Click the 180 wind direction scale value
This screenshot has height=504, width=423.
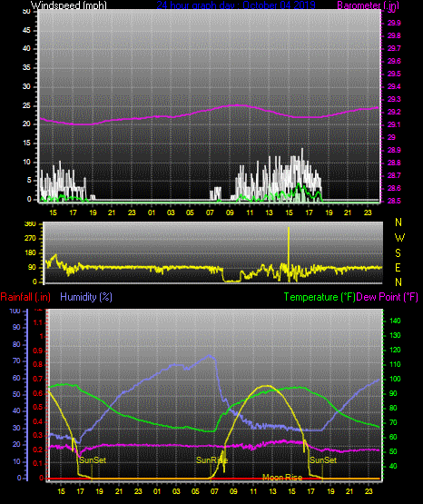point(31,253)
